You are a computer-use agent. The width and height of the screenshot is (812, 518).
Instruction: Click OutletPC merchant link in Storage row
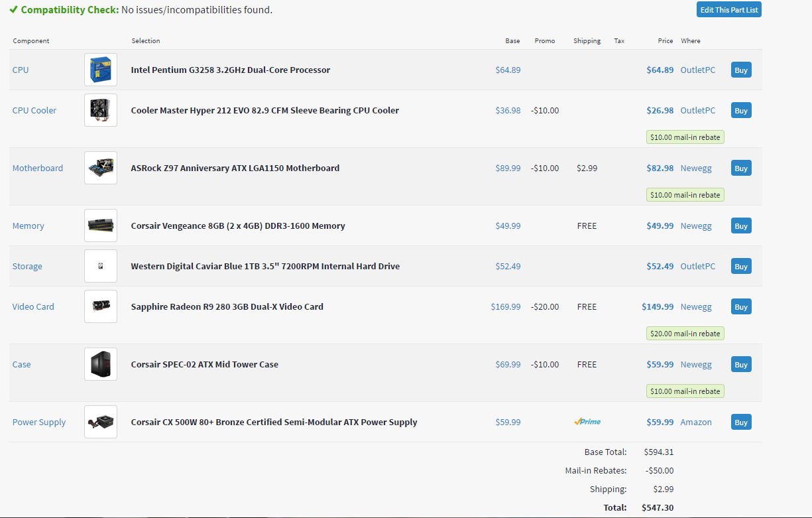(698, 266)
